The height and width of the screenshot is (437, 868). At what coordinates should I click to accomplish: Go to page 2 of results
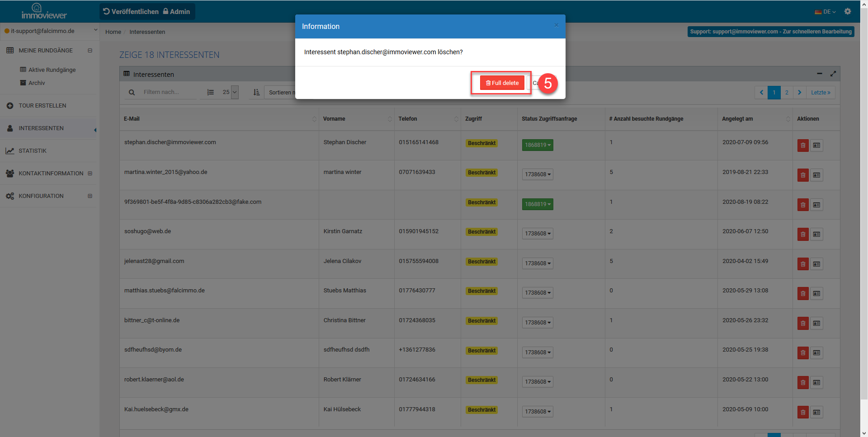(787, 92)
